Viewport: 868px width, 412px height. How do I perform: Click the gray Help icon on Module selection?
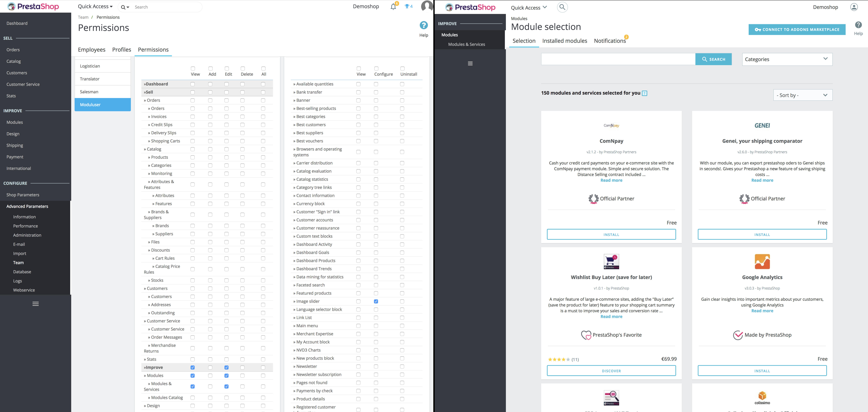pyautogui.click(x=858, y=25)
